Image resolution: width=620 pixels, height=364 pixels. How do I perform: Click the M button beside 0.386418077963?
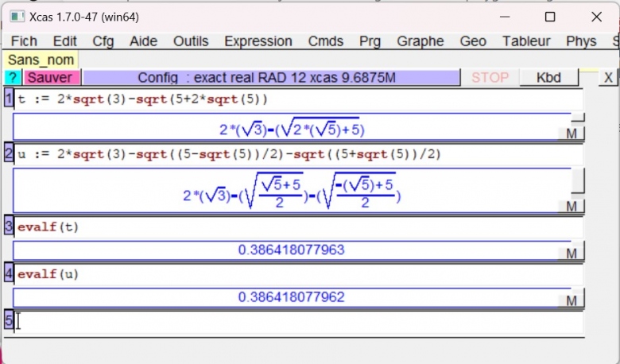pos(571,254)
